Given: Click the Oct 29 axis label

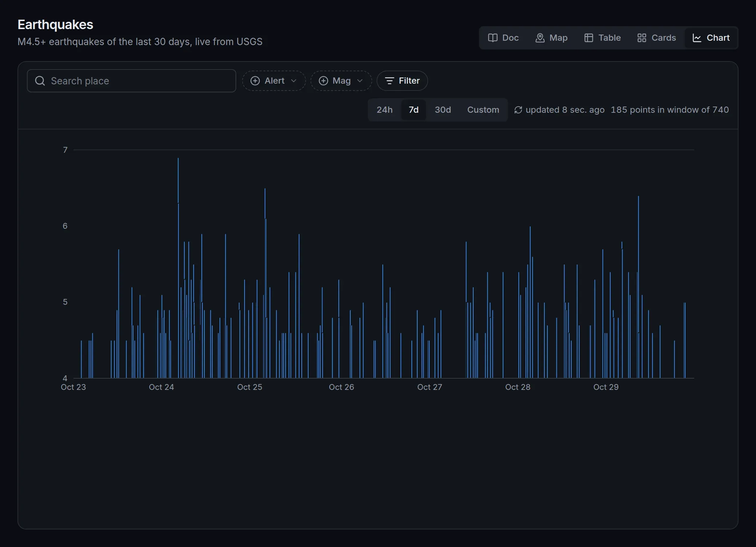Looking at the screenshot, I should pyautogui.click(x=606, y=387).
